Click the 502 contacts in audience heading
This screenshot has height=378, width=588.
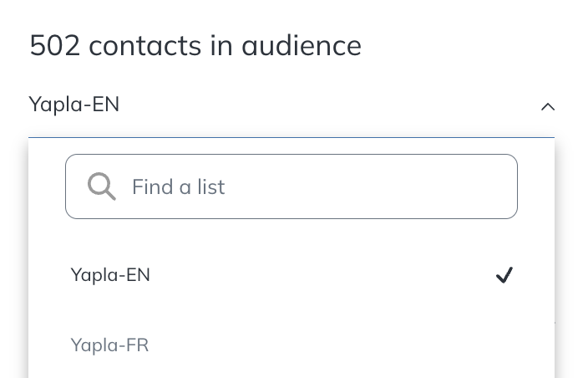pos(195,45)
